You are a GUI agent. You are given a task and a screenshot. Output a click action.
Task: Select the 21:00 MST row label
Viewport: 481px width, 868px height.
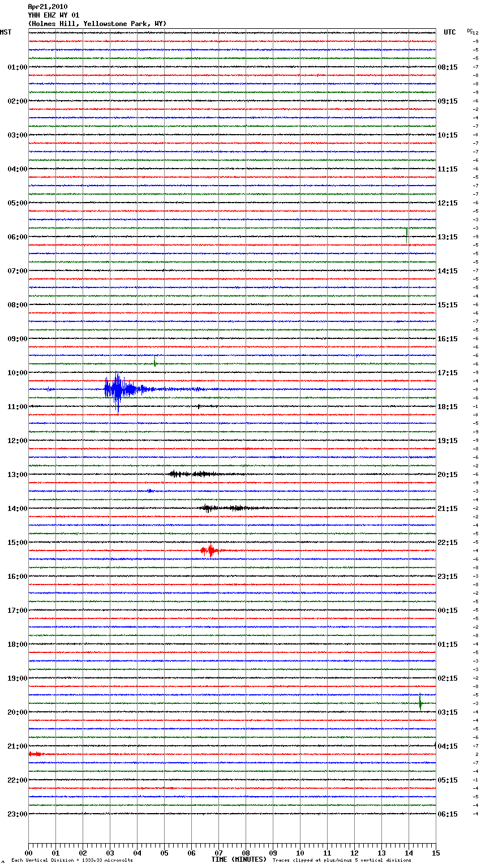point(18,746)
